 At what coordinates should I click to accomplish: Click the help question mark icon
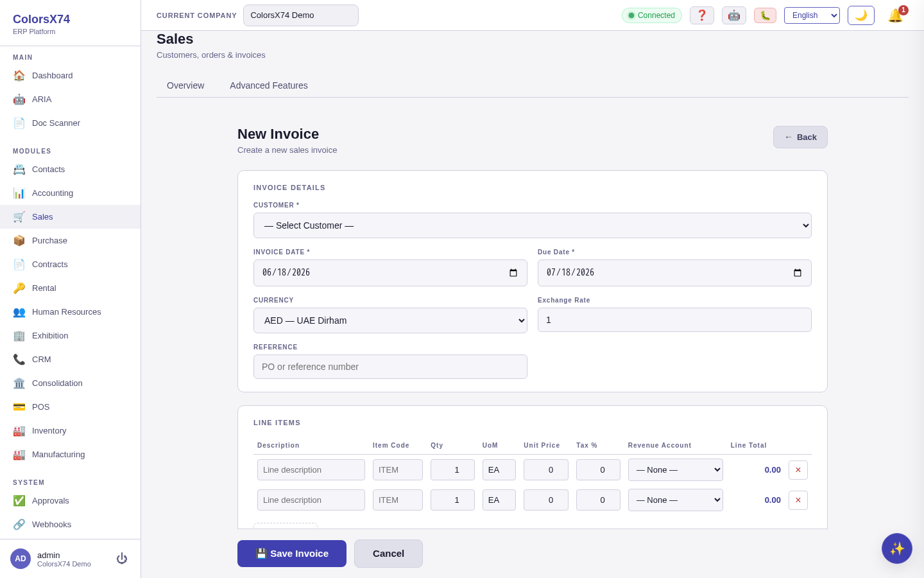[x=702, y=15]
